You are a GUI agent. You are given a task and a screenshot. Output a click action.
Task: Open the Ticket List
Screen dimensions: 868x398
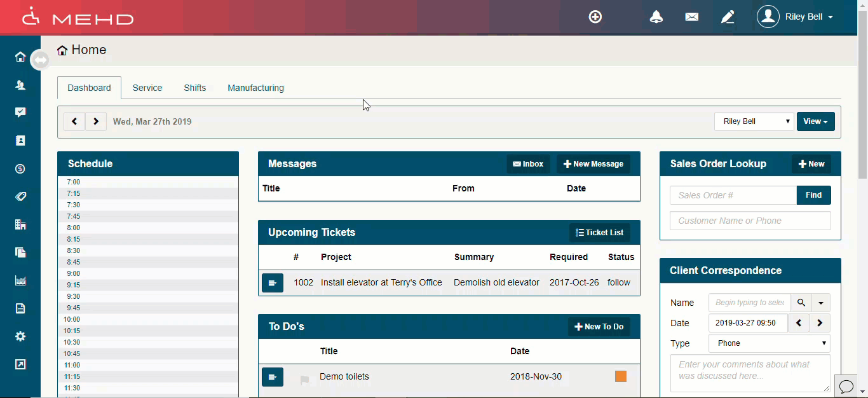(600, 233)
